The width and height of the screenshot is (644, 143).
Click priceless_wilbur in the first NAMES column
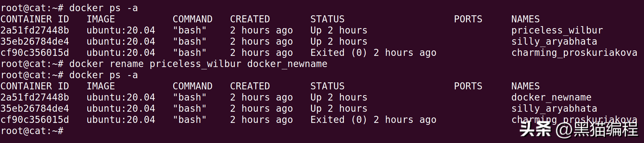(557, 30)
